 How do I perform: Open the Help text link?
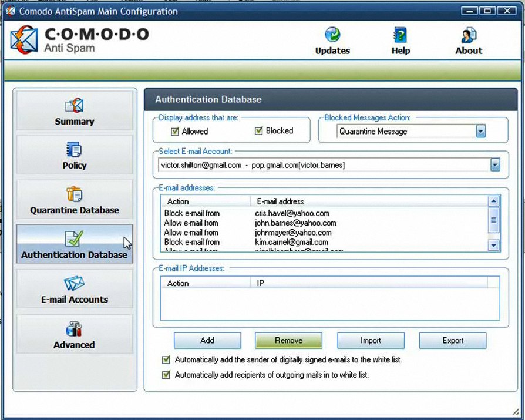(x=401, y=51)
